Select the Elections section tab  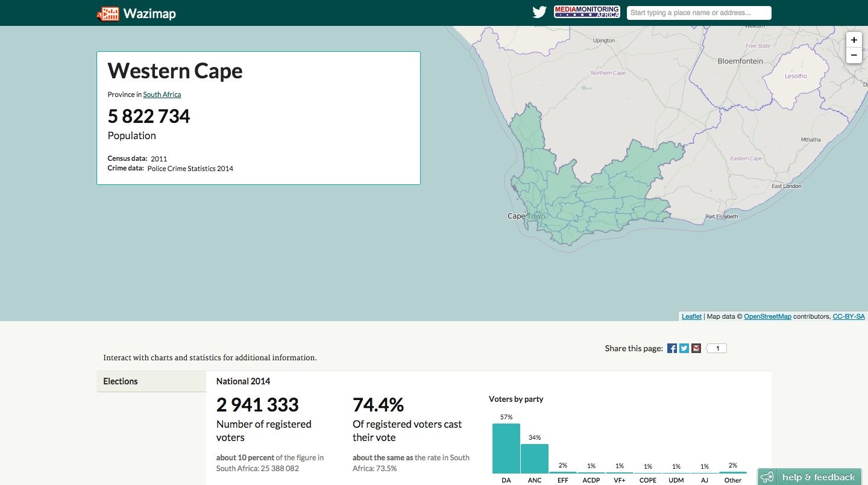(x=121, y=381)
